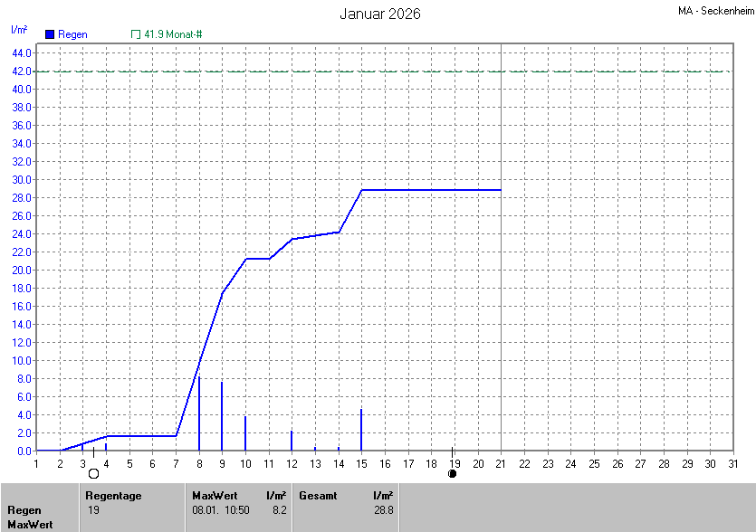Click the 42.0 y-axis value label
Image resolution: width=756 pixels, height=532 pixels.
[x=22, y=71]
